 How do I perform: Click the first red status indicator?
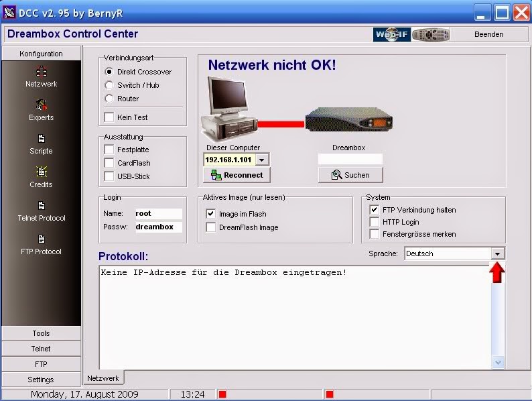click(222, 394)
